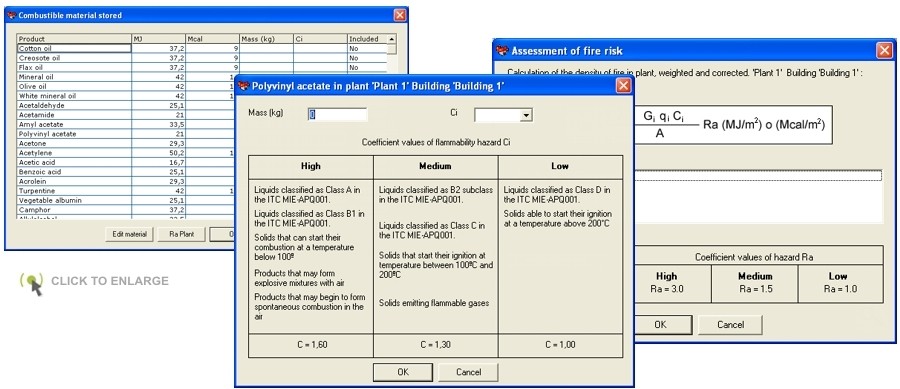Click the app icon in Polyvinyl acetate dialog title
The height and width of the screenshot is (389, 900).
pyautogui.click(x=244, y=86)
